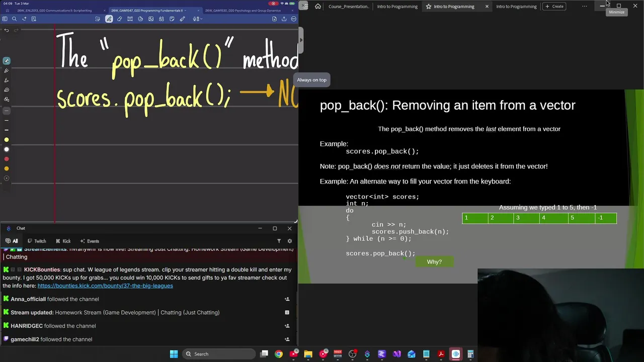The image size is (644, 362).
Task: Click Create button in PDF viewer
Action: coord(554,6)
